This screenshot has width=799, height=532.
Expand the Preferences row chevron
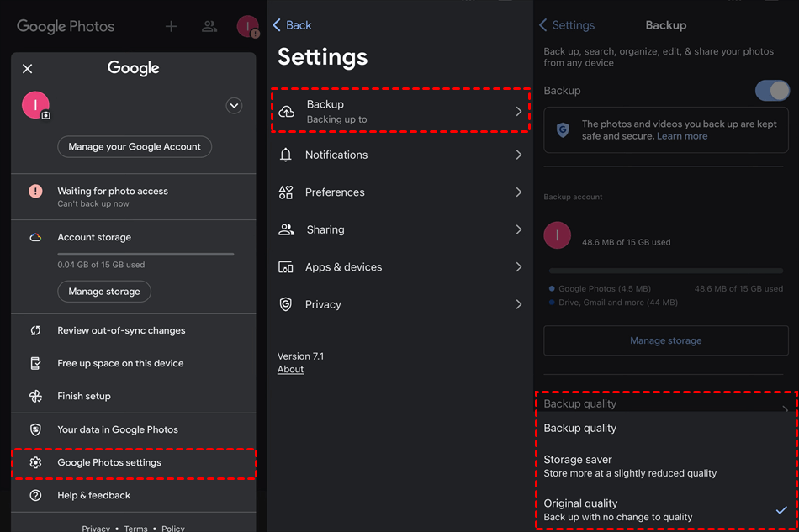tap(518, 192)
